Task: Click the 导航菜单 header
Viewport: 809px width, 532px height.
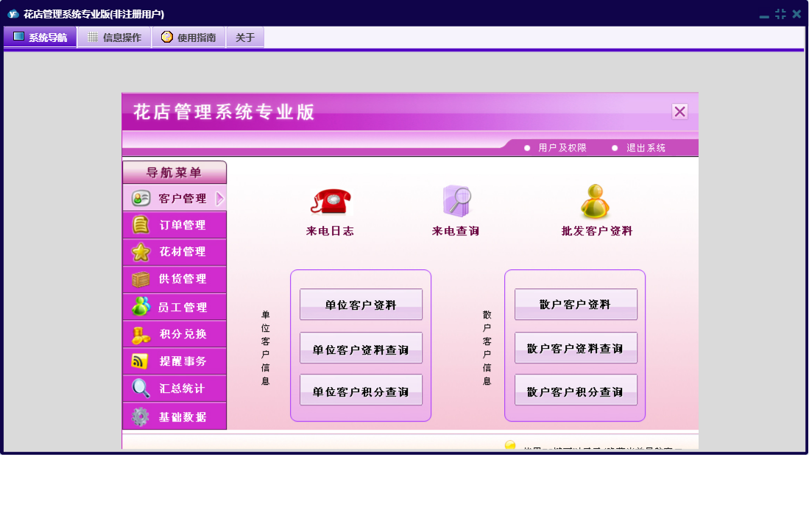Action: tap(174, 172)
